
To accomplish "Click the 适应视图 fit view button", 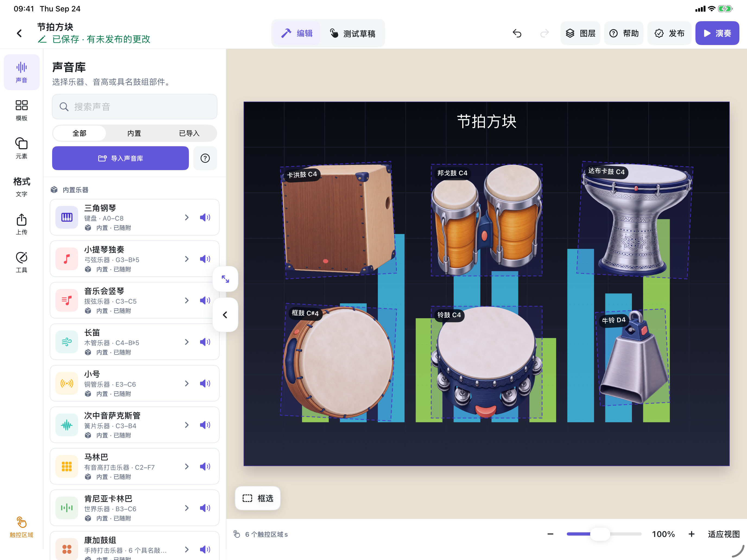I will 723,534.
